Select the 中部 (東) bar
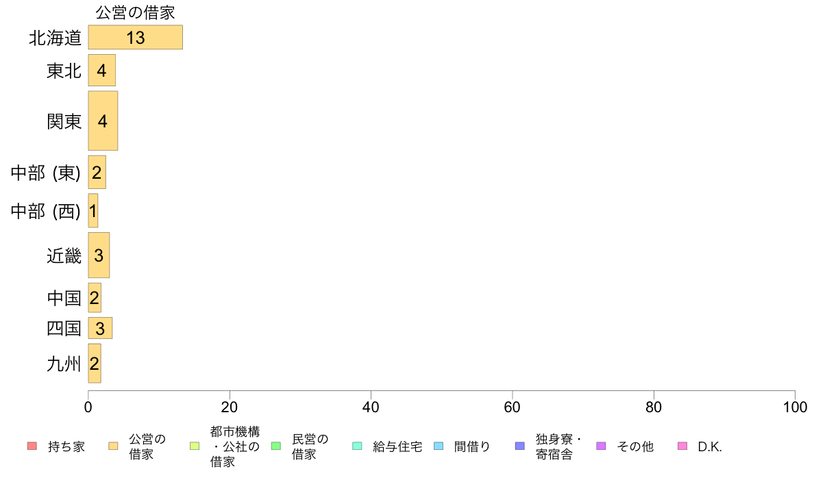This screenshot has width=814, height=504. (x=97, y=173)
